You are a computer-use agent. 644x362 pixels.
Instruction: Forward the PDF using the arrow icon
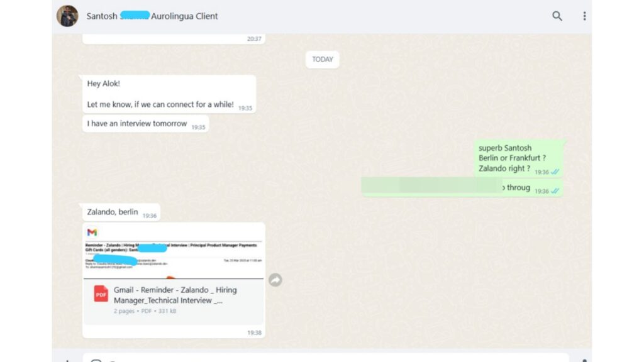[275, 280]
